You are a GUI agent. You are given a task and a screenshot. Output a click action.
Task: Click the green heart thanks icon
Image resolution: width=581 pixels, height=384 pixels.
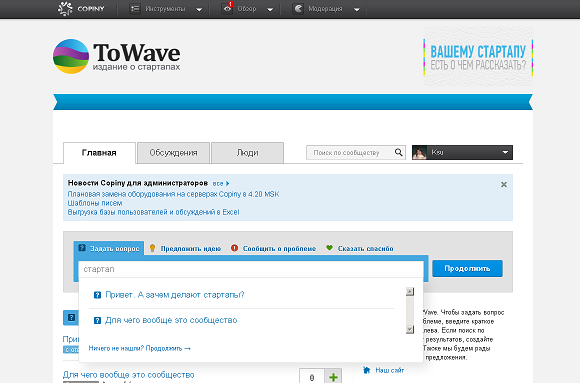click(329, 248)
